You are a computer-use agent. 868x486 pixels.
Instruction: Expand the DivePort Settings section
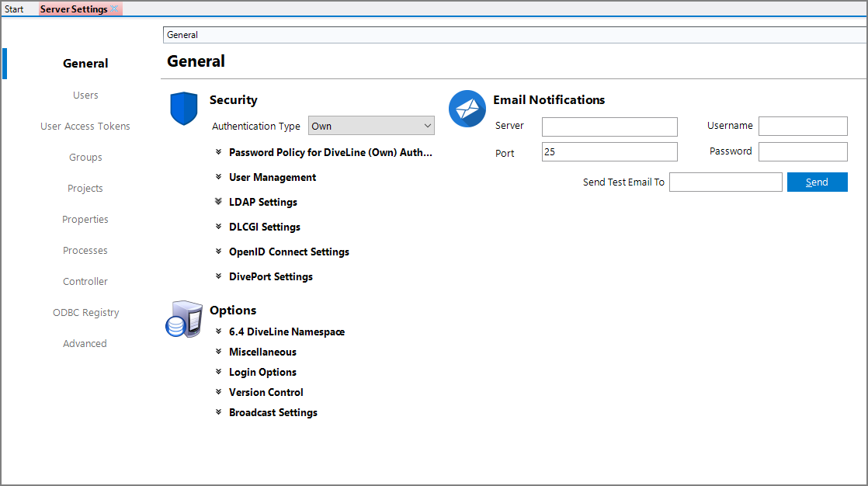[270, 276]
